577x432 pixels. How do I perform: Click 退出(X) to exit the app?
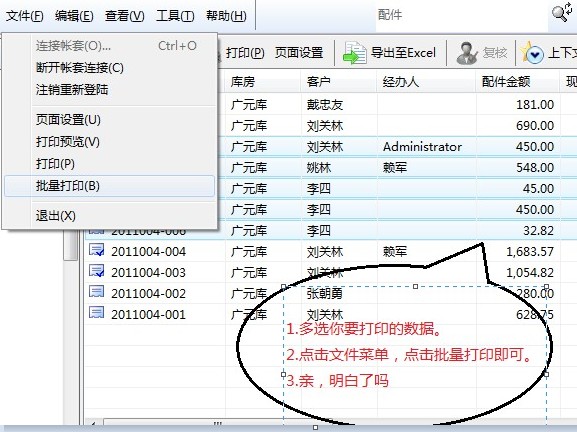click(56, 215)
